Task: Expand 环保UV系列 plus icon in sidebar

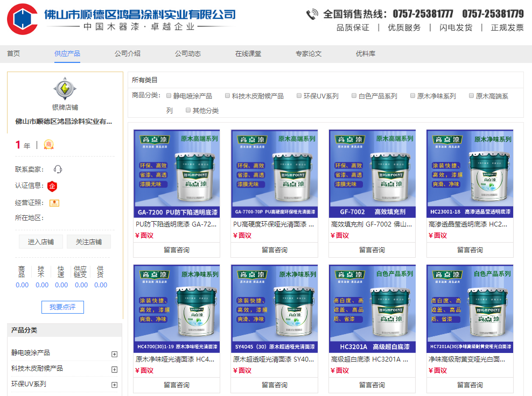Action: [114, 385]
